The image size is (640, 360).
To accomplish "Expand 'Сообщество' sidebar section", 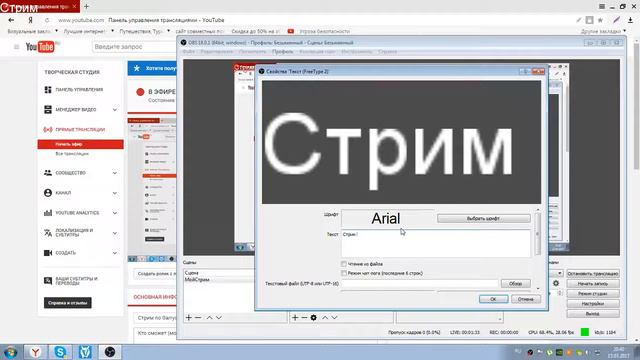I will click(115, 173).
